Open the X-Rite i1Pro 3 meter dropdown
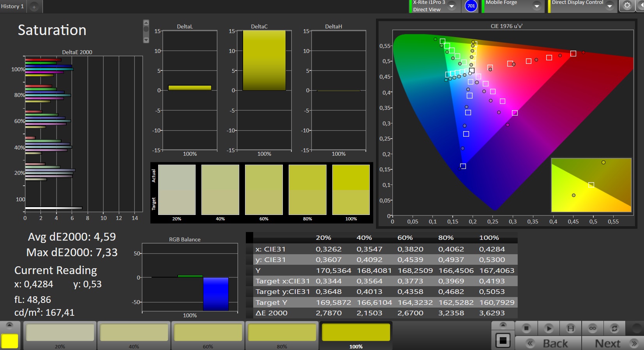644x350 pixels. pyautogui.click(x=452, y=6)
